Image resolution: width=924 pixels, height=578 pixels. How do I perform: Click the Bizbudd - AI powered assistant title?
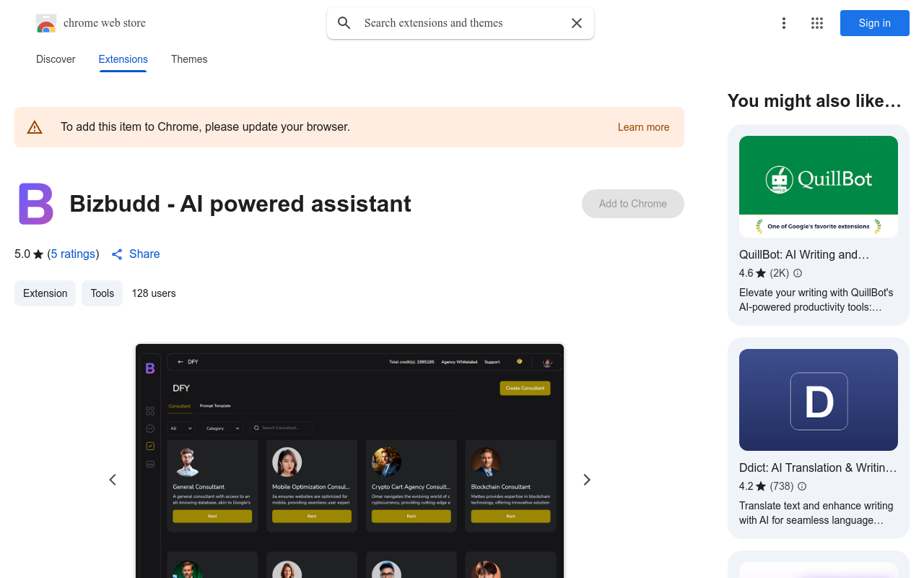pyautogui.click(x=240, y=204)
